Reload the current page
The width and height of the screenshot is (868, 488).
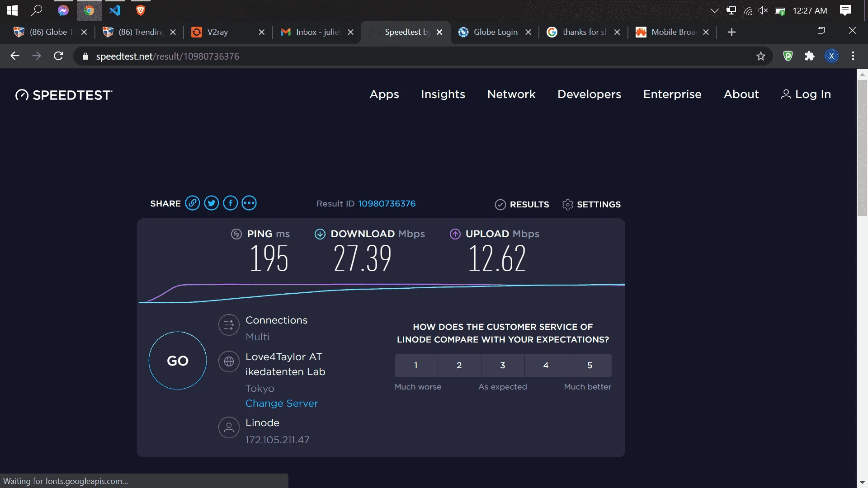tap(58, 56)
